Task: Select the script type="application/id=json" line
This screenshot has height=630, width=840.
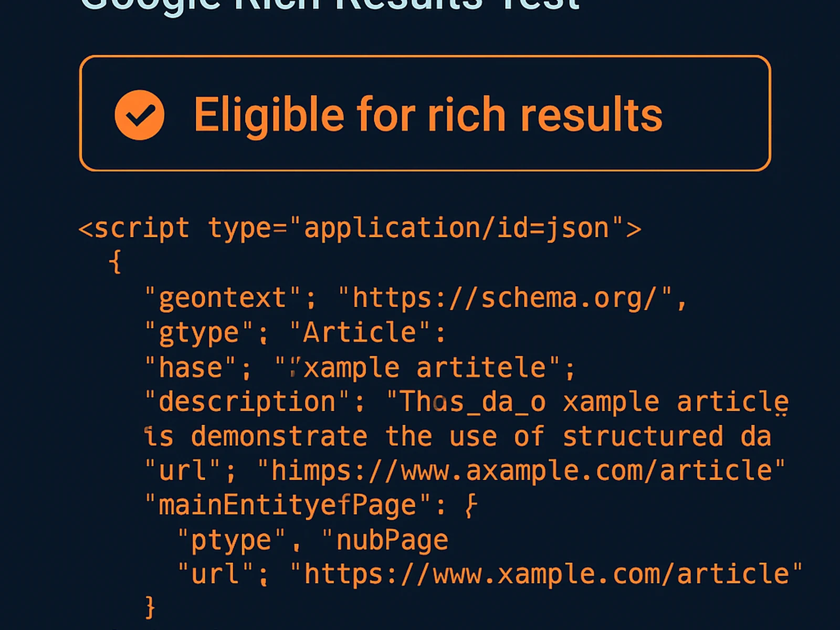Action: (360, 228)
